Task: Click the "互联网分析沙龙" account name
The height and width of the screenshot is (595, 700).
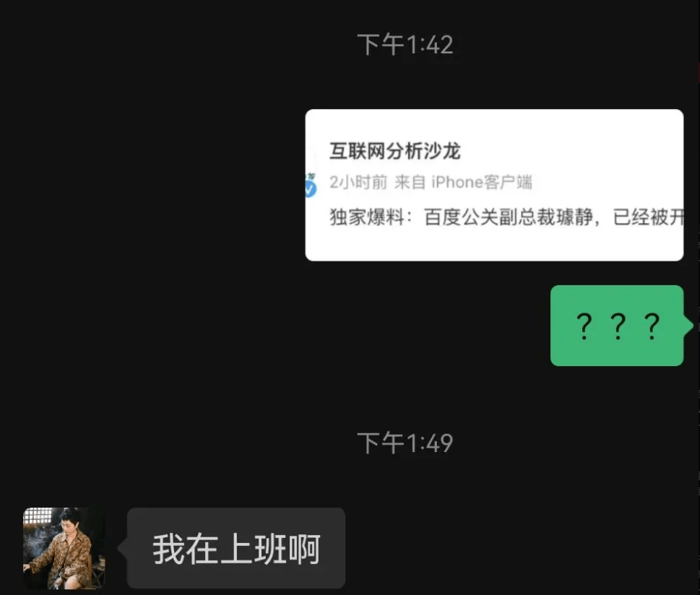Action: pyautogui.click(x=395, y=151)
